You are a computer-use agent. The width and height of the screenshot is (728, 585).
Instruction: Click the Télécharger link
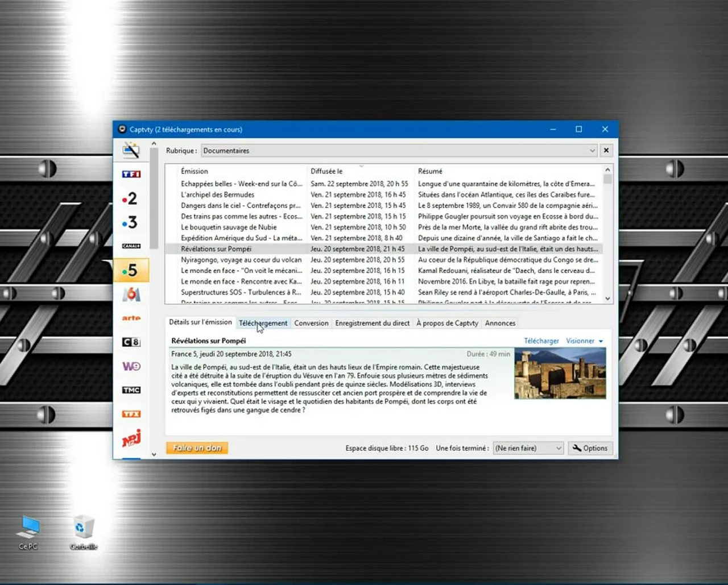(541, 341)
